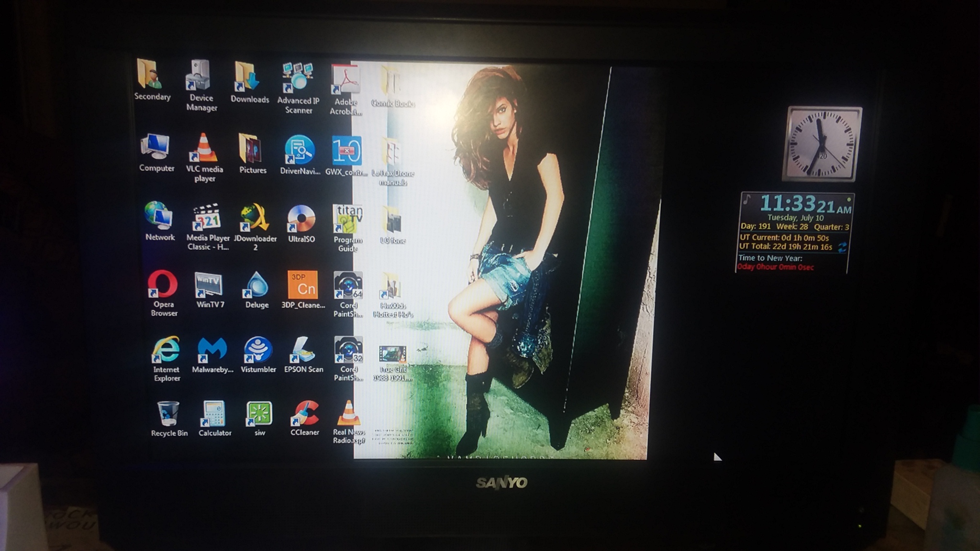Click the refresh arrows on uptime gadget
Screen dimensions: 980x551
coord(842,247)
